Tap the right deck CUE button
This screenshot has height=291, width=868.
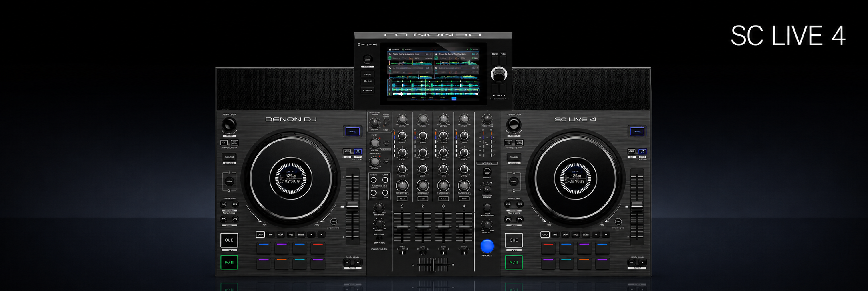click(x=514, y=240)
